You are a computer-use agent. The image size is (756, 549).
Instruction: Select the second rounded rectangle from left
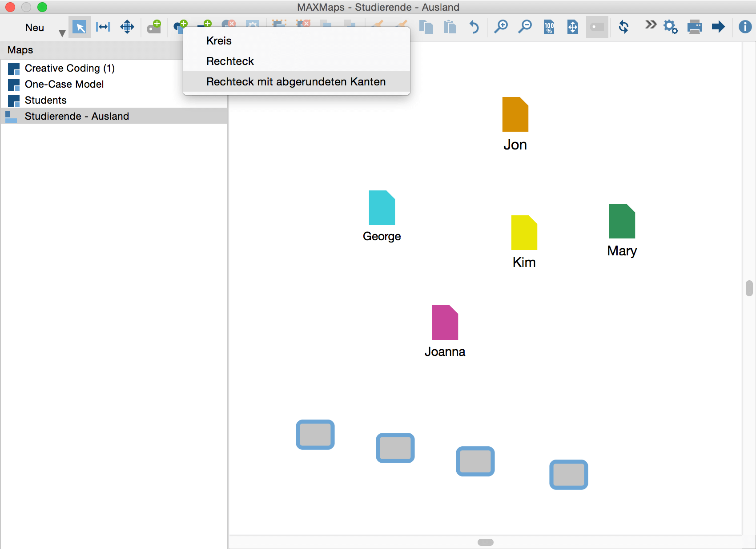395,448
